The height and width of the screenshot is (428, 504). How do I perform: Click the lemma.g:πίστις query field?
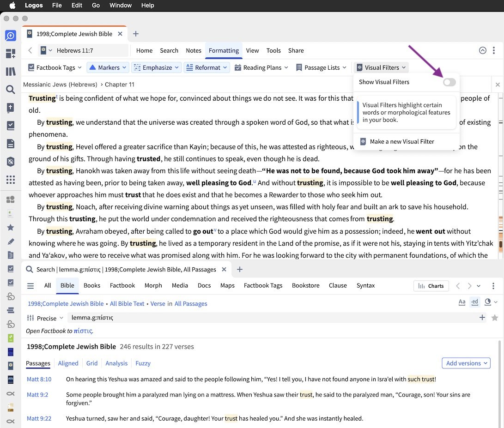click(x=272, y=318)
